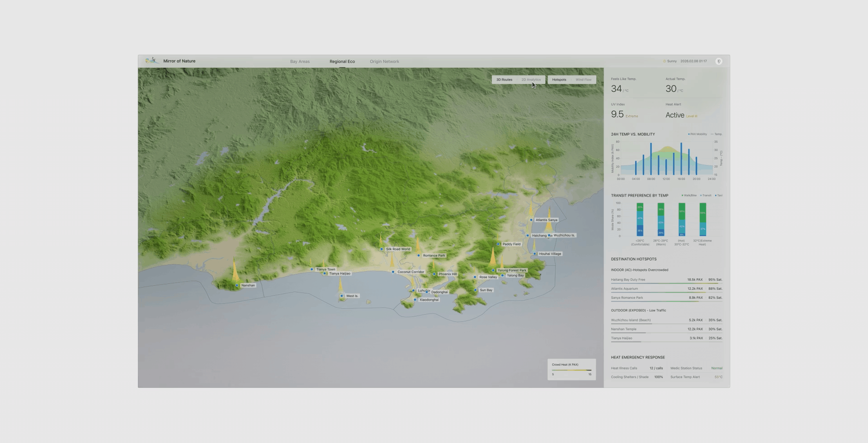Toggle Walk/Bike series in transit legend
Screen dimensions: 868x443
pyautogui.click(x=689, y=196)
